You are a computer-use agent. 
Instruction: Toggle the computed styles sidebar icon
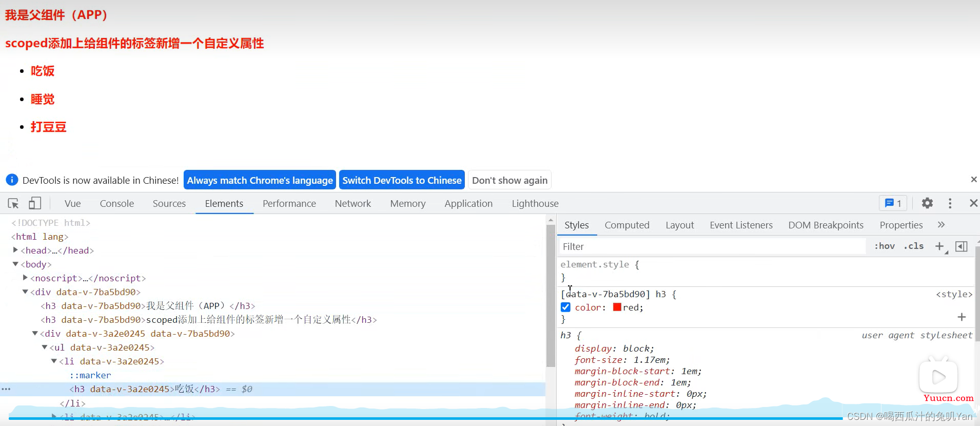tap(962, 246)
